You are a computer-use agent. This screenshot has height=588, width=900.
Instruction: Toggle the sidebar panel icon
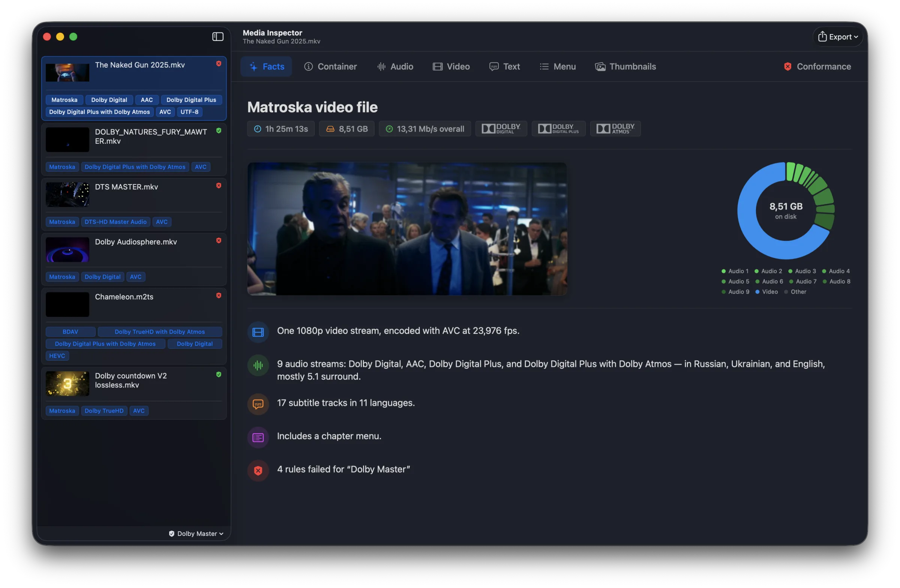click(217, 37)
